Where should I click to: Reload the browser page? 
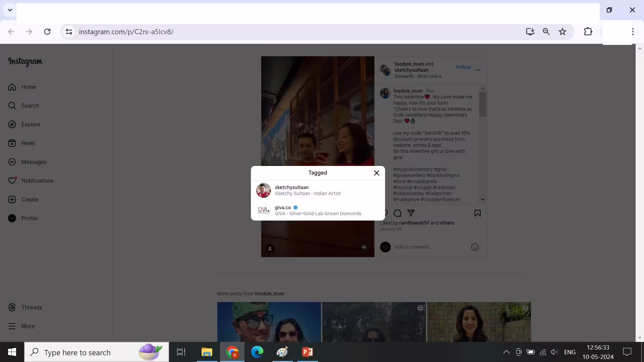[x=47, y=32]
